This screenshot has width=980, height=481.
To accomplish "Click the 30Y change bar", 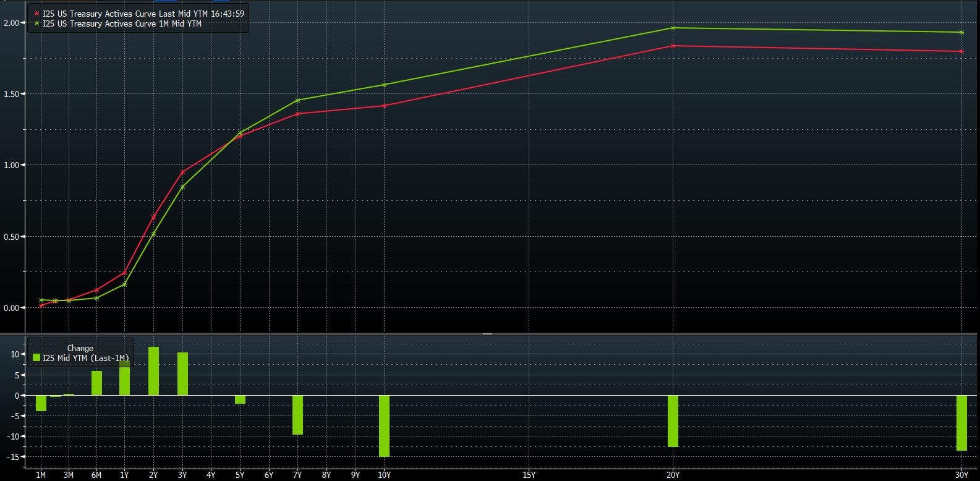I will point(961,423).
